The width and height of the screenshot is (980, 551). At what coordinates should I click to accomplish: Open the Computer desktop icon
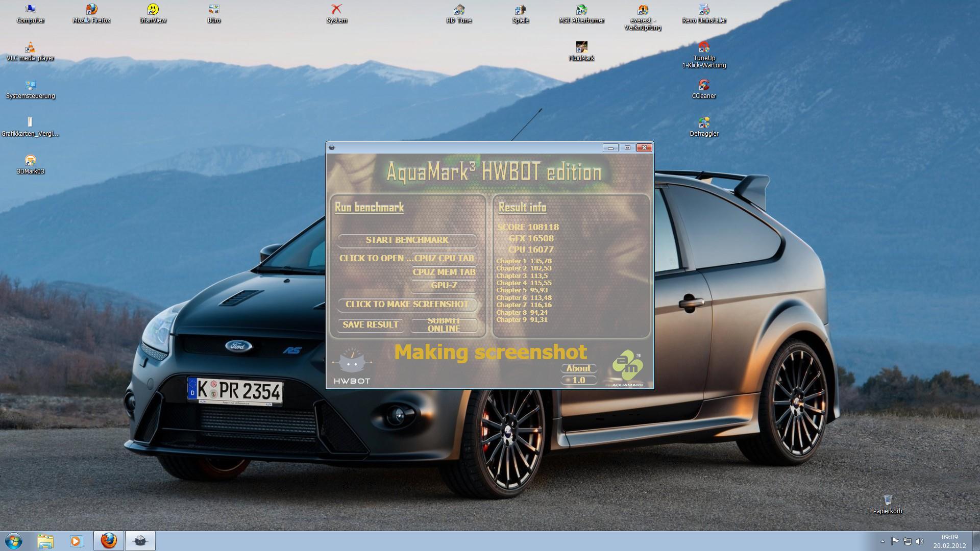pos(31,14)
